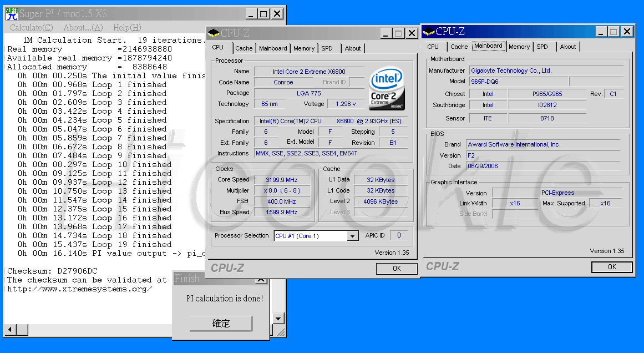Minimize the Super PI window
This screenshot has height=353, width=644.
(251, 14)
